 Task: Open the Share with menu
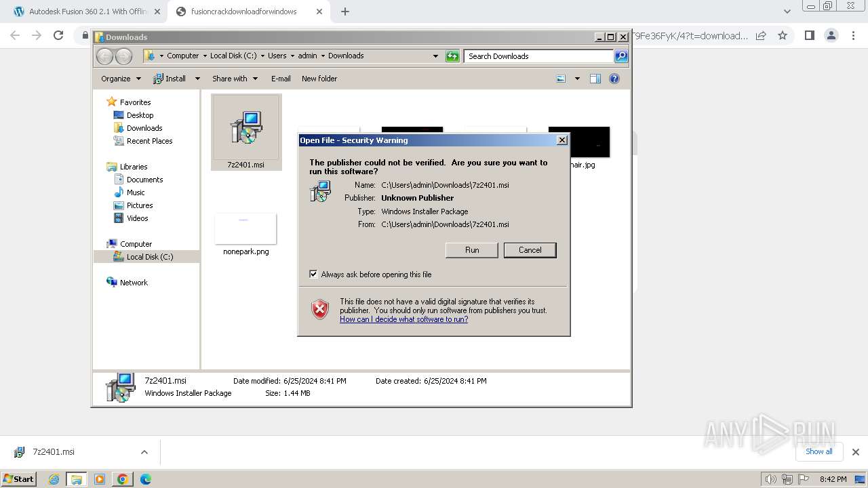tap(235, 79)
